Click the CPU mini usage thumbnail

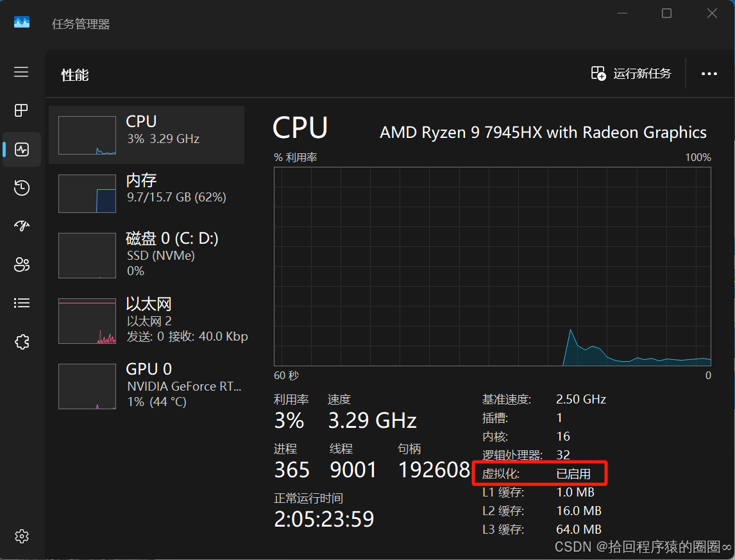click(x=87, y=135)
